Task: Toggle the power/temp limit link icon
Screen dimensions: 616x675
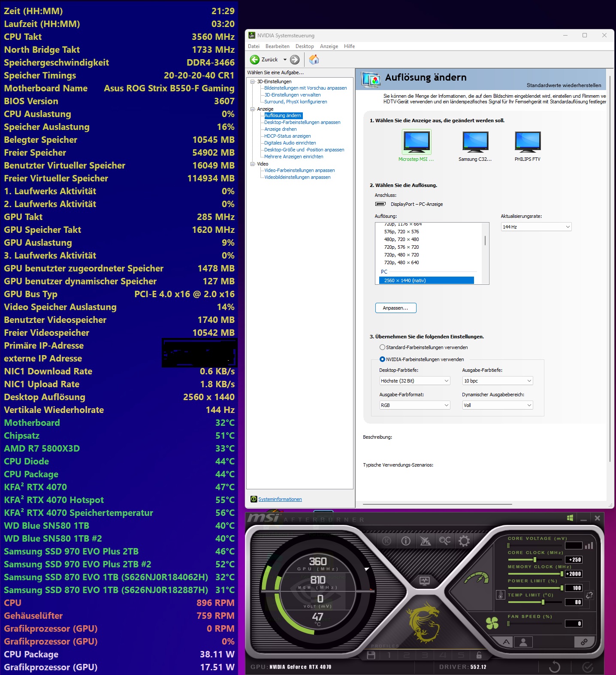Action: pos(589,595)
